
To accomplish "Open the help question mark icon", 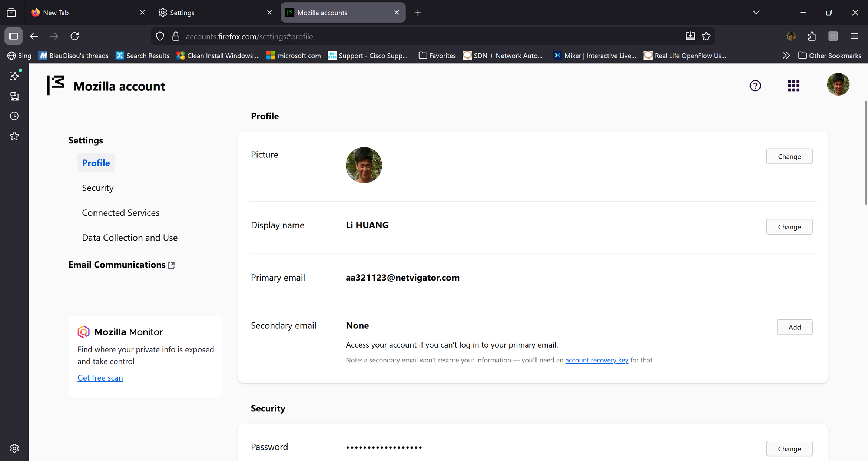I will [x=755, y=86].
